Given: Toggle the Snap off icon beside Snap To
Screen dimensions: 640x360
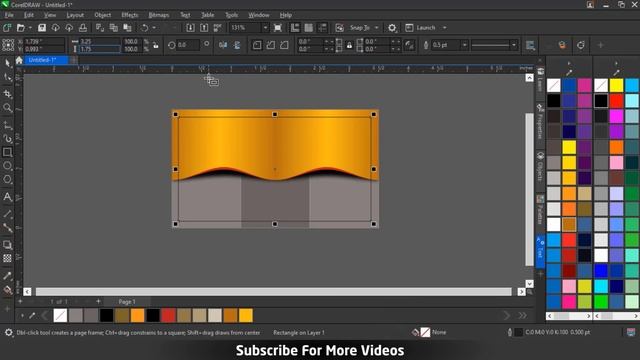Looking at the screenshot, I should click(x=339, y=28).
